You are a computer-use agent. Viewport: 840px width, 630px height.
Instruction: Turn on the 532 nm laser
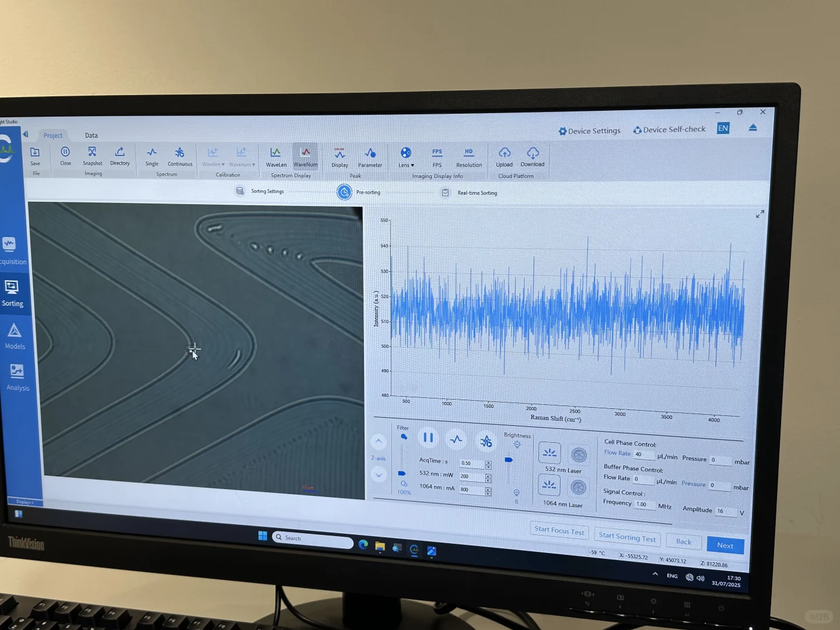point(549,453)
